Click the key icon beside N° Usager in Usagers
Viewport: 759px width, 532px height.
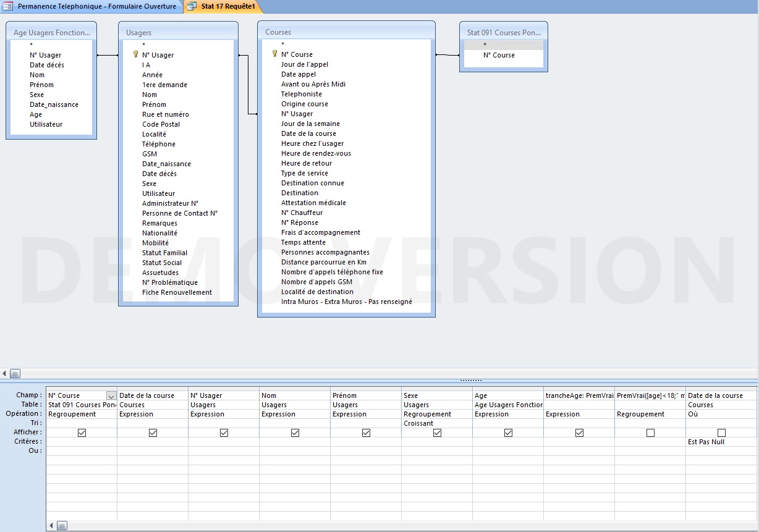(136, 54)
